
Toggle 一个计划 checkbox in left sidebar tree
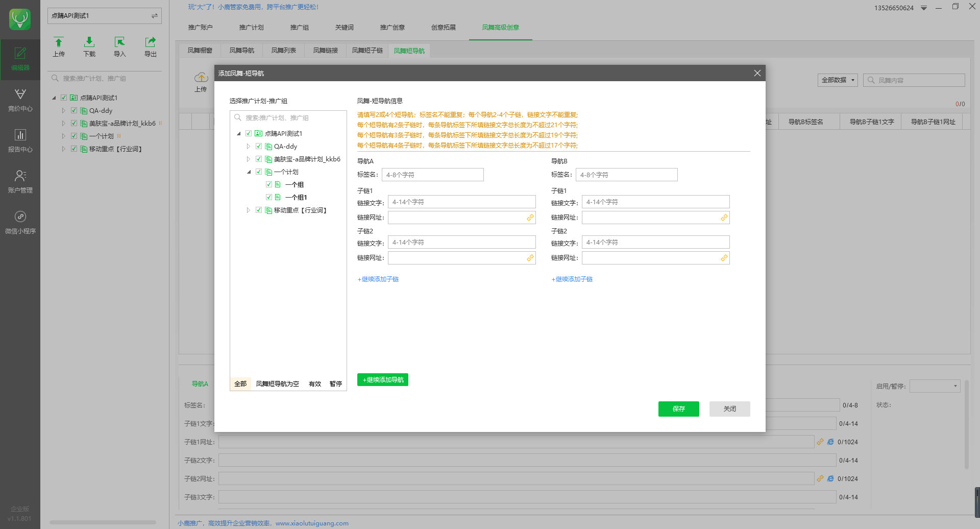(x=74, y=136)
